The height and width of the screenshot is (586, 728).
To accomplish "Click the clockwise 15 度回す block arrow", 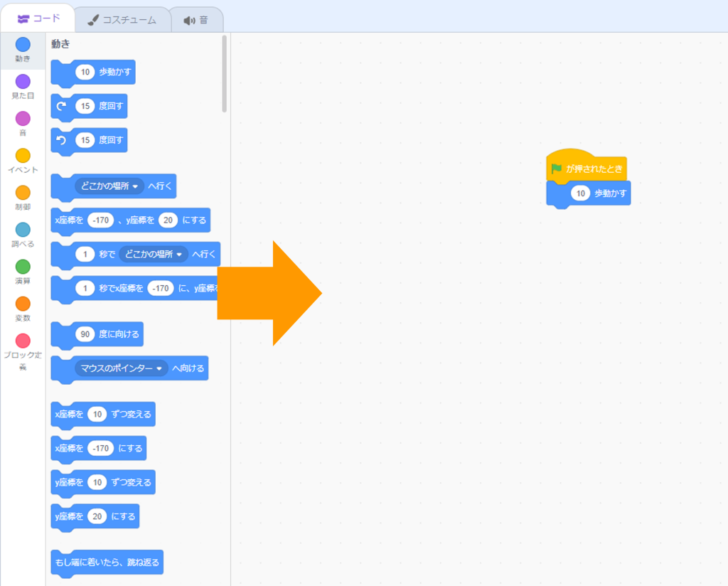I will tap(61, 106).
